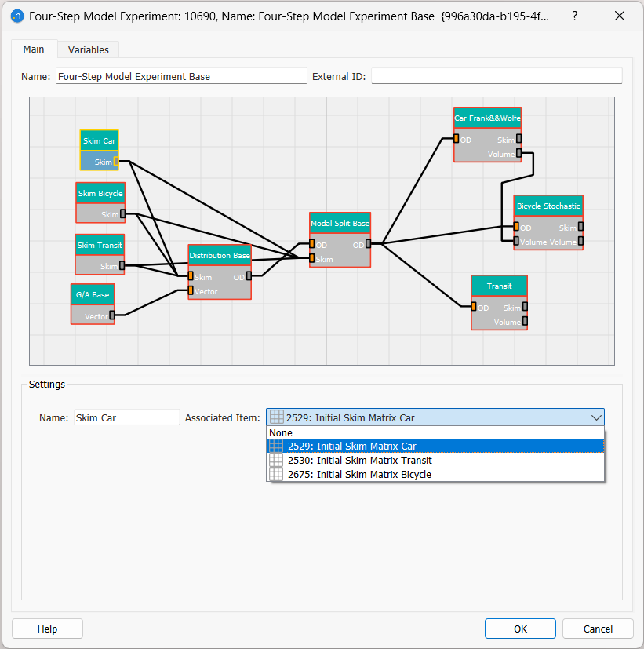The height and width of the screenshot is (649, 644).
Task: Confirm changes with the OK button
Action: pyautogui.click(x=520, y=628)
